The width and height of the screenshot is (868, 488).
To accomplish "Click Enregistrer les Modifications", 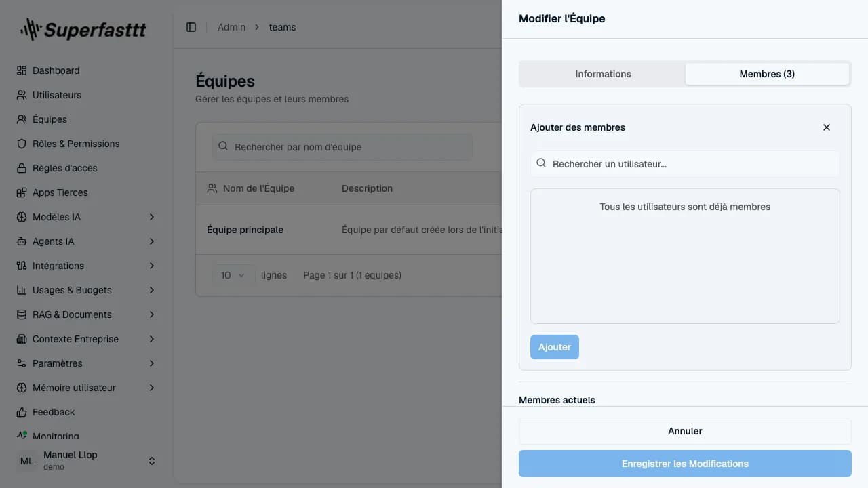I will 685,464.
